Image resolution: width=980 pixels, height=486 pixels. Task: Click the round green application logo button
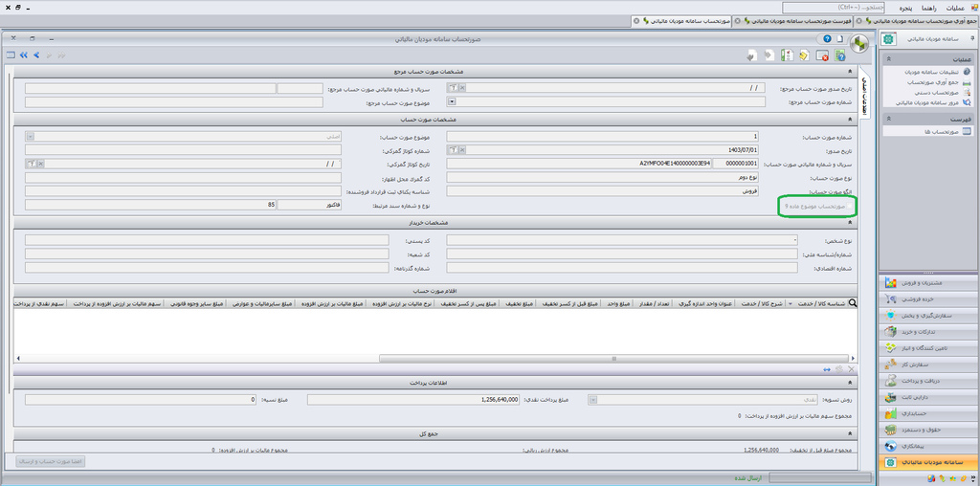861,44
